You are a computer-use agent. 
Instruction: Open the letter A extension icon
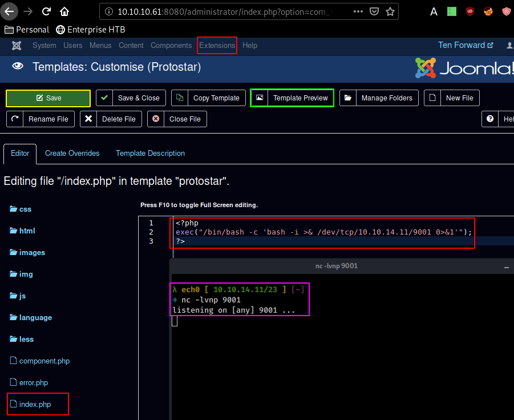click(434, 12)
